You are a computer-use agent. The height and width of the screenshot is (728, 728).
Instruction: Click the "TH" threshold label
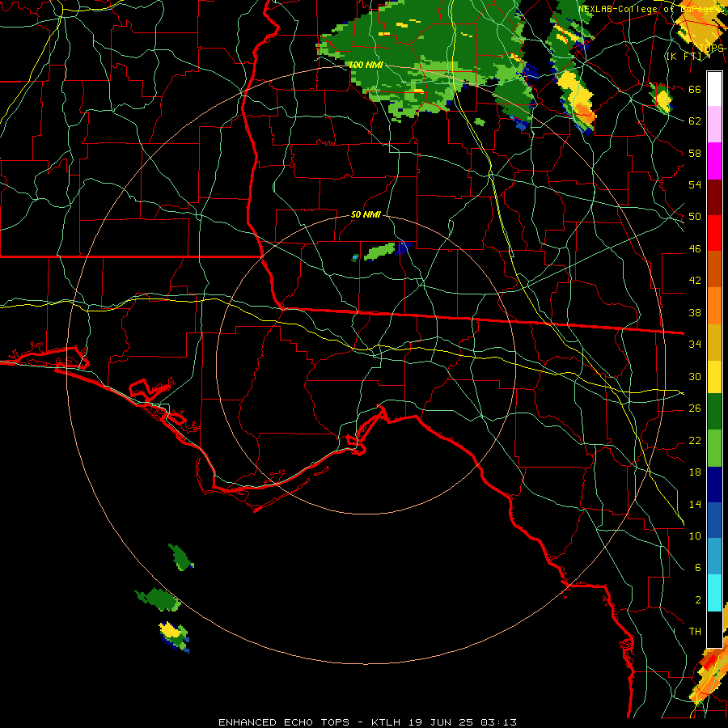[x=695, y=632]
